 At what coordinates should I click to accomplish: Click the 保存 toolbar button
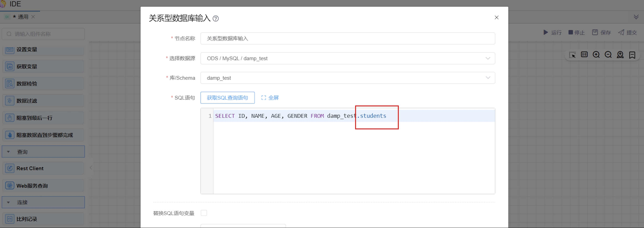click(601, 33)
